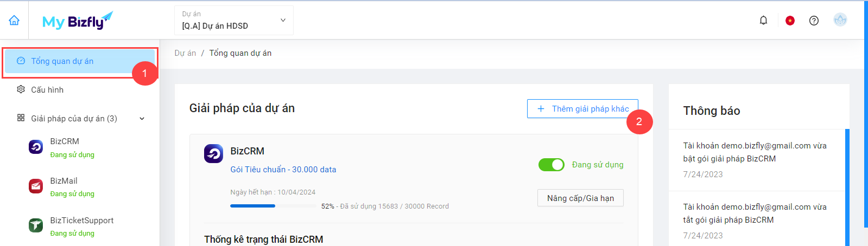The image size is (868, 246).
Task: Open BizTicketSupport icon in sidebar
Action: [x=36, y=225]
